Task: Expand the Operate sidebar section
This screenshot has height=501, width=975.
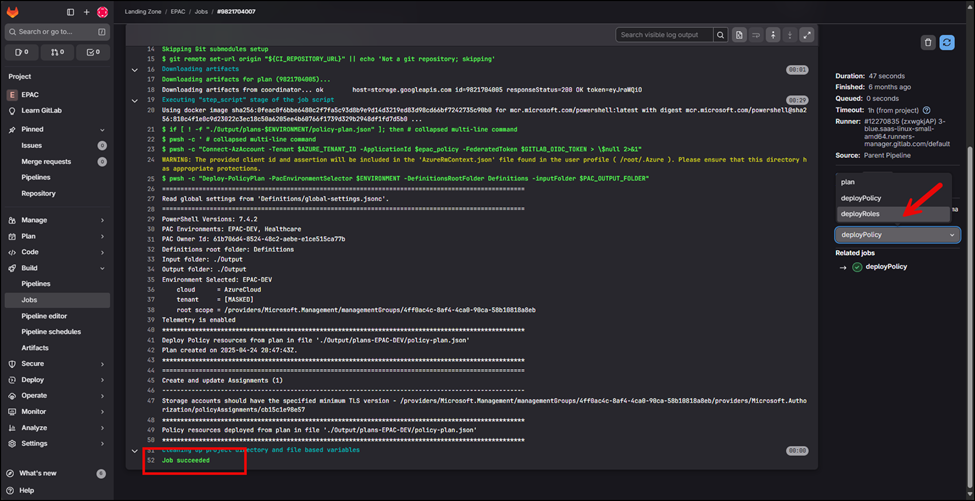Action: click(x=57, y=395)
